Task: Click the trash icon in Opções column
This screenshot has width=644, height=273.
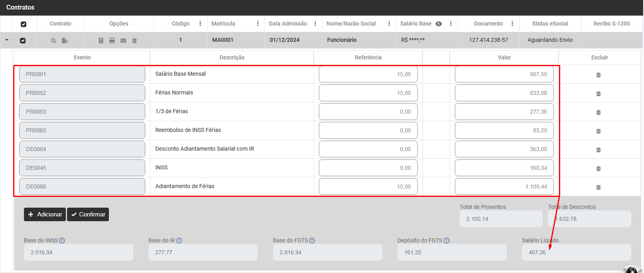Action: click(134, 41)
